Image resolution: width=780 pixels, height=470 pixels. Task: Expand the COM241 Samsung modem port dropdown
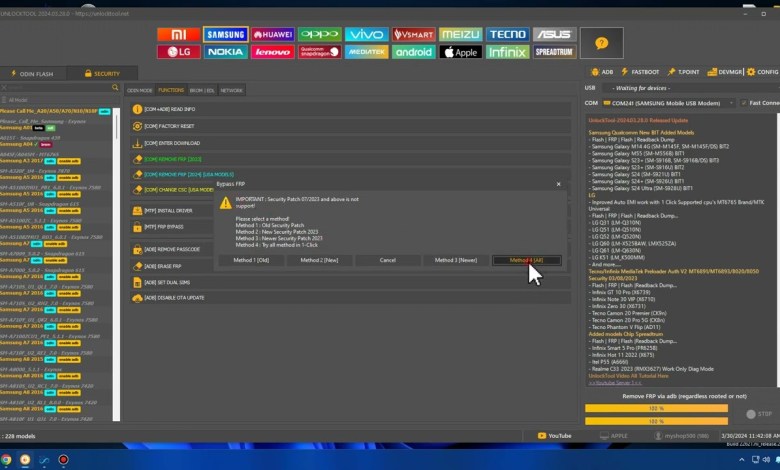point(668,103)
